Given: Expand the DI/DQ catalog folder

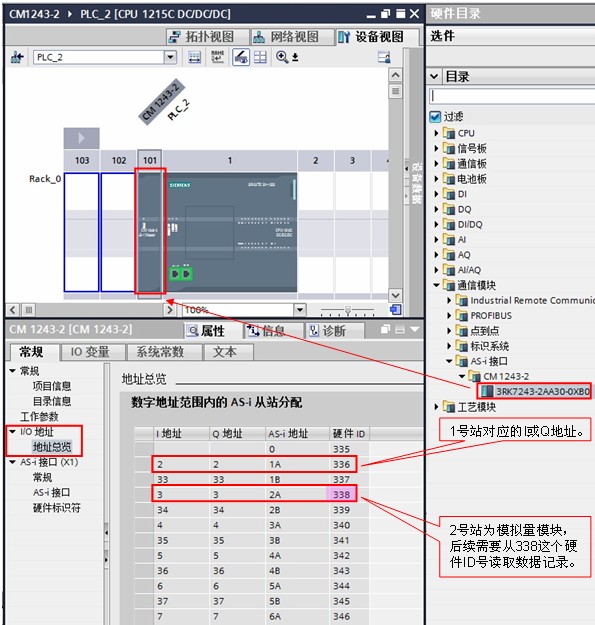Looking at the screenshot, I should pyautogui.click(x=436, y=224).
